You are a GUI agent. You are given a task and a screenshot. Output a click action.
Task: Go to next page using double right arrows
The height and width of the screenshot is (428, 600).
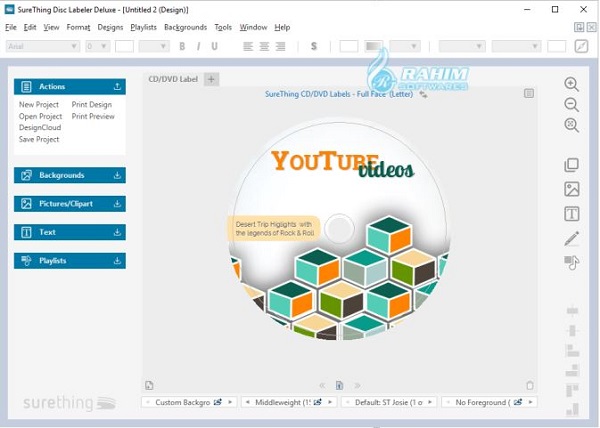[357, 385]
